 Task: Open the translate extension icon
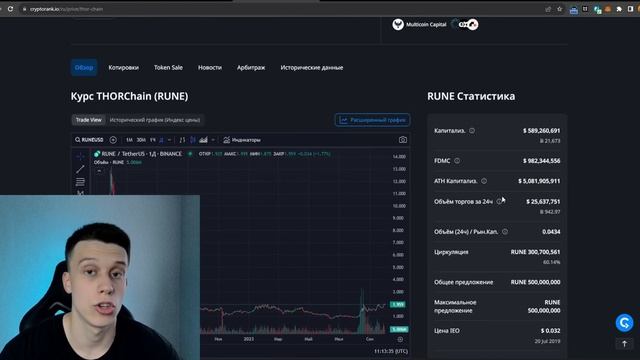click(x=598, y=9)
